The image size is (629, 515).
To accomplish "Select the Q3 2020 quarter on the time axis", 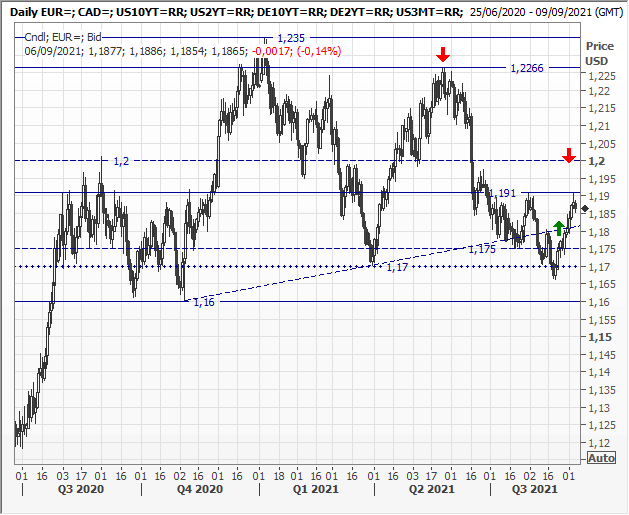I will (x=78, y=490).
